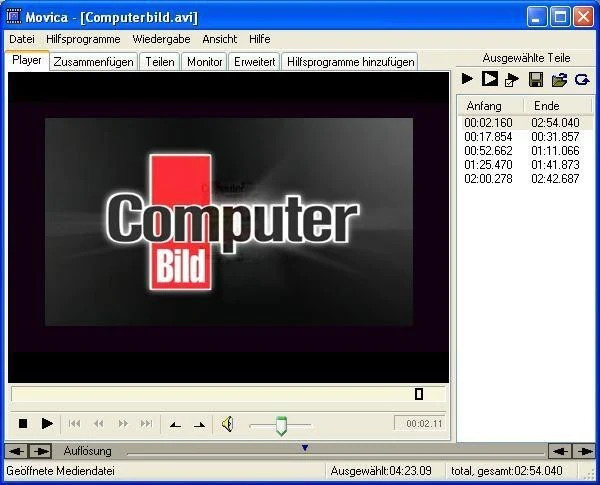The width and height of the screenshot is (600, 485).
Task: Switch to the Zusammenfügen tab
Action: 93,62
